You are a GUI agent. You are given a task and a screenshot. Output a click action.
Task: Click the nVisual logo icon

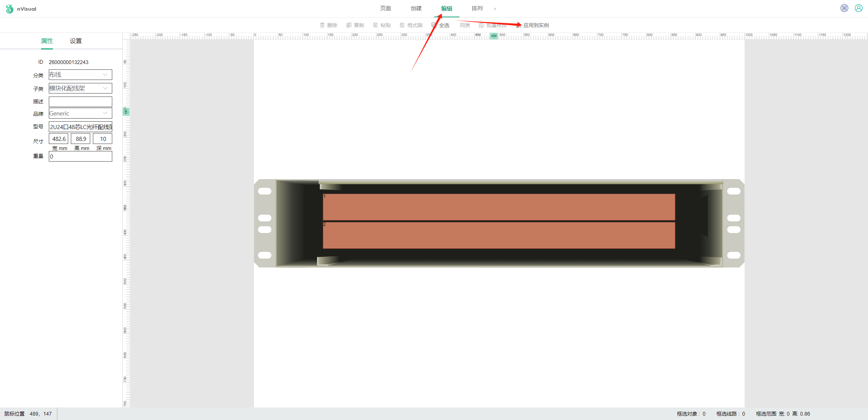click(9, 9)
